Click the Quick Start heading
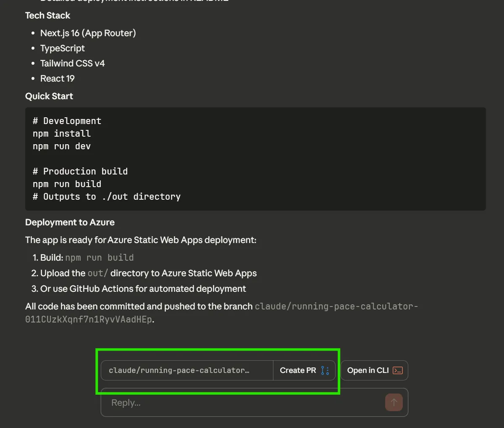504x428 pixels. 49,96
